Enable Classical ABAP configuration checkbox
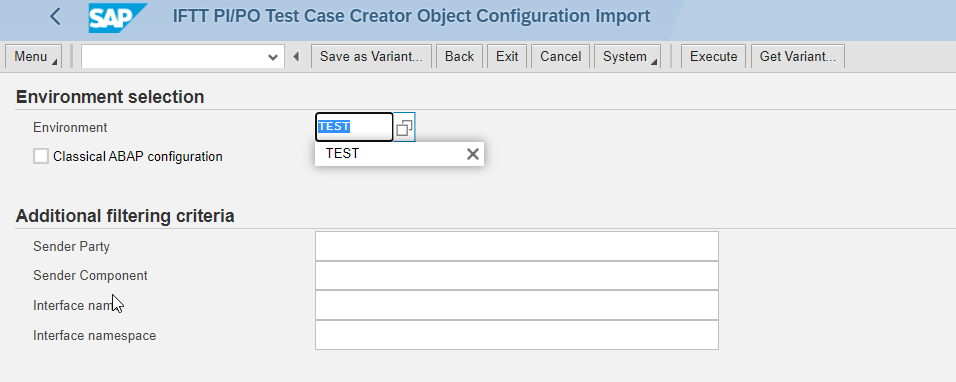The height and width of the screenshot is (382, 956). 41,157
